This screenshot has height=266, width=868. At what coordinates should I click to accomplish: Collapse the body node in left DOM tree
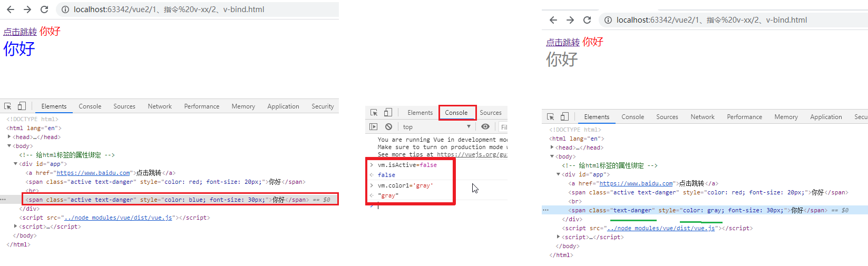9,146
